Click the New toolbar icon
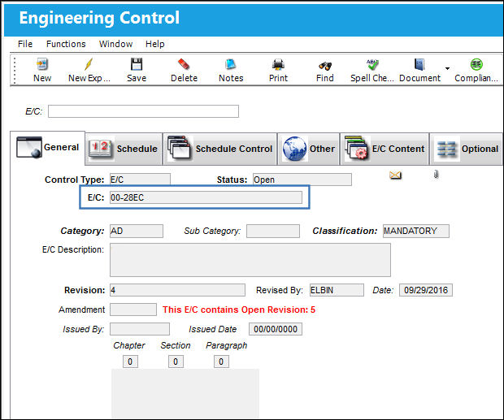504x420 pixels. point(42,64)
